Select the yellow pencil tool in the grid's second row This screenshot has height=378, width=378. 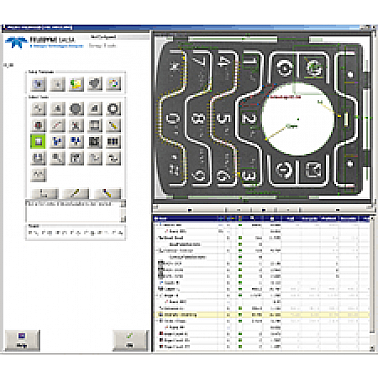coord(113,125)
